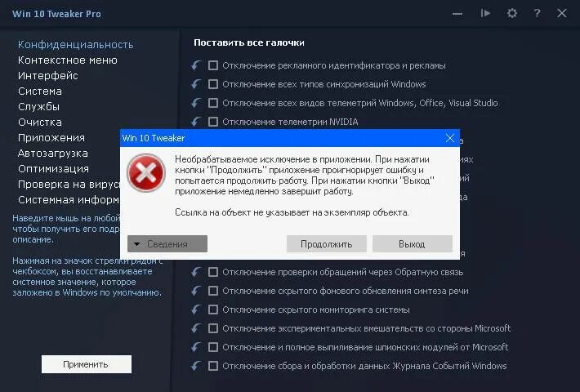Open Системная информация section
This screenshot has width=580, height=392.
69,200
